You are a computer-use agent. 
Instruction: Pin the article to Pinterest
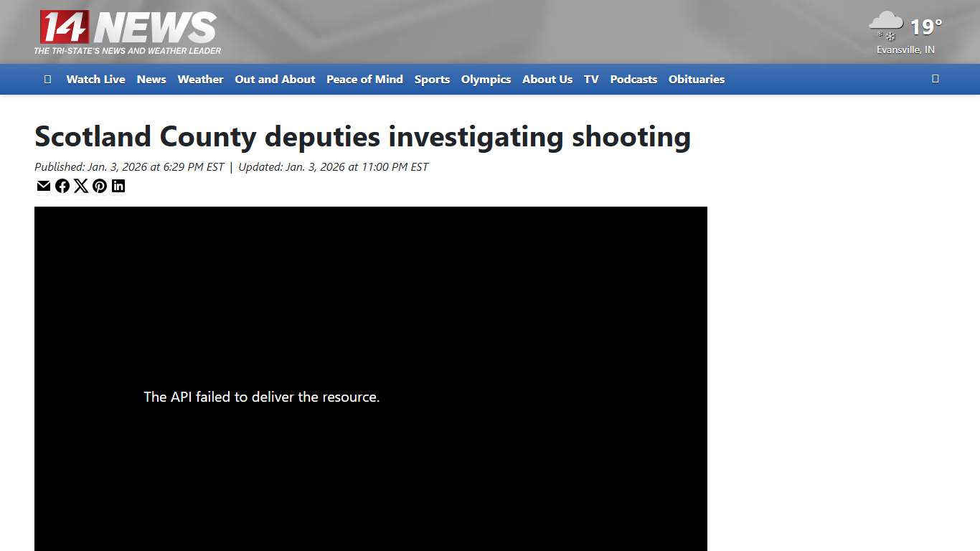tap(100, 186)
